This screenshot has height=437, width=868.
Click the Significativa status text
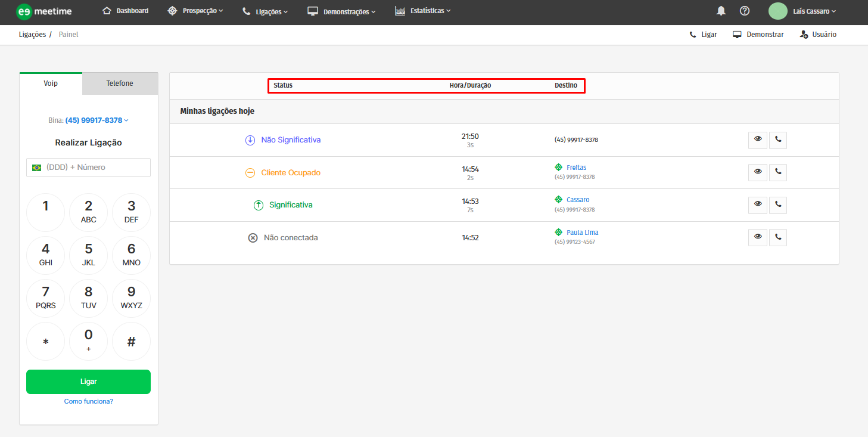click(x=291, y=205)
